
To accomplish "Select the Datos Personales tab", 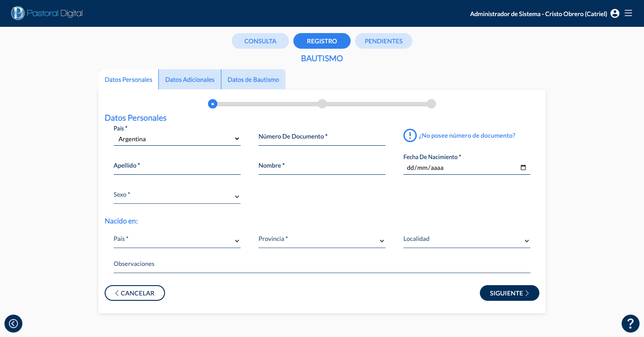I will 128,80.
